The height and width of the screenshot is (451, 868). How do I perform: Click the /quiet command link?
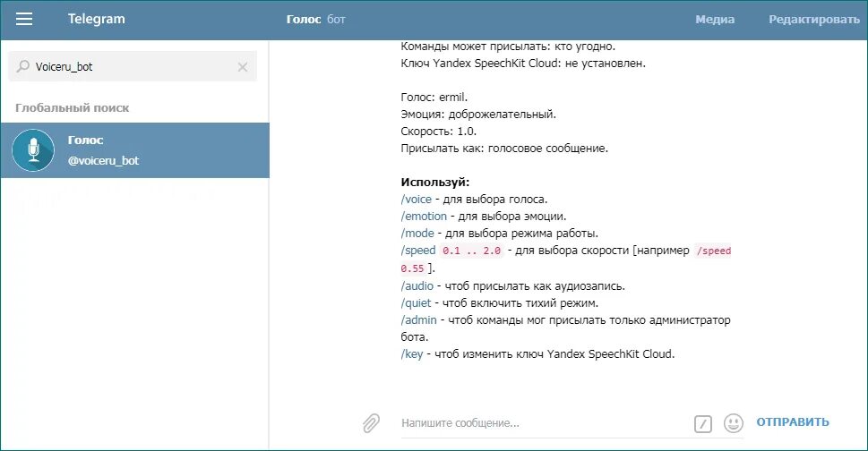(x=416, y=302)
